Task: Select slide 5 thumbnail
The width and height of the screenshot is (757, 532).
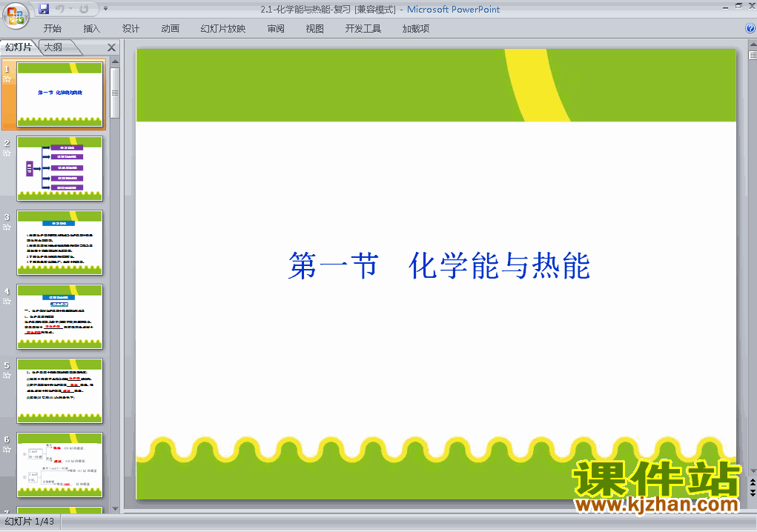Action: [x=60, y=390]
